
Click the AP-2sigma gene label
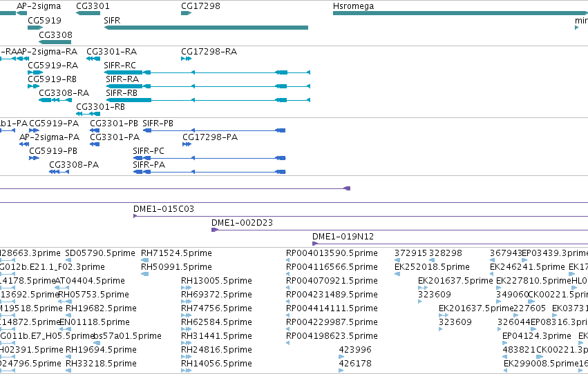pos(39,6)
